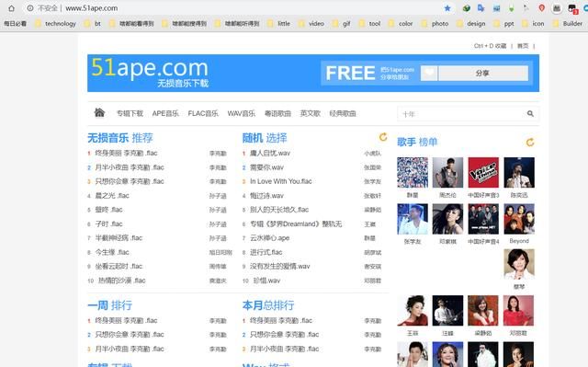
Task: Open the 周杰伦 singer thumbnail
Action: tap(447, 173)
